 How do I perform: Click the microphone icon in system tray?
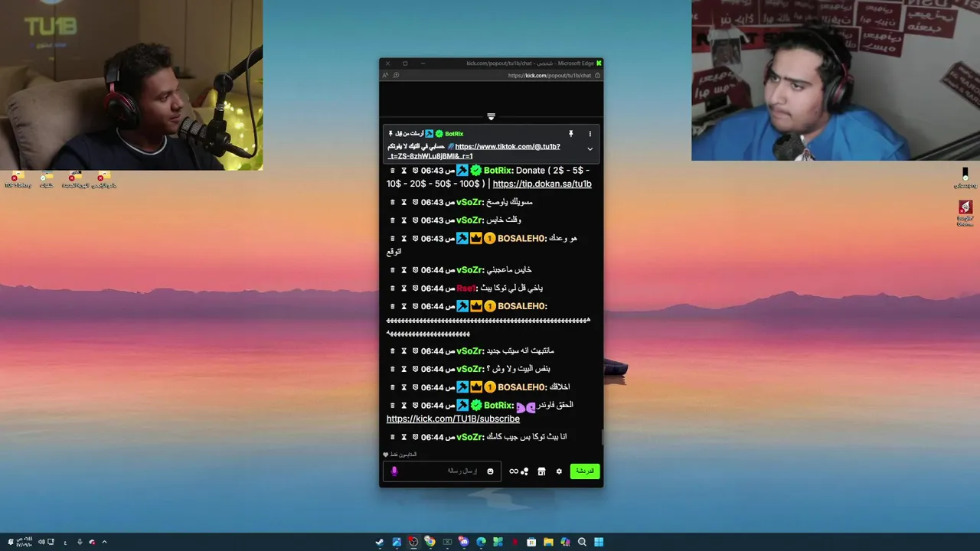coord(79,542)
